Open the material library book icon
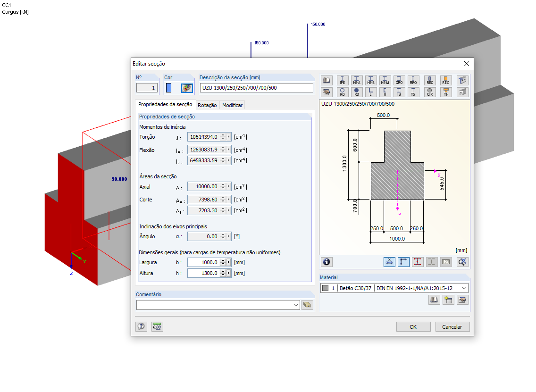This screenshot has width=536, height=392. [x=434, y=300]
